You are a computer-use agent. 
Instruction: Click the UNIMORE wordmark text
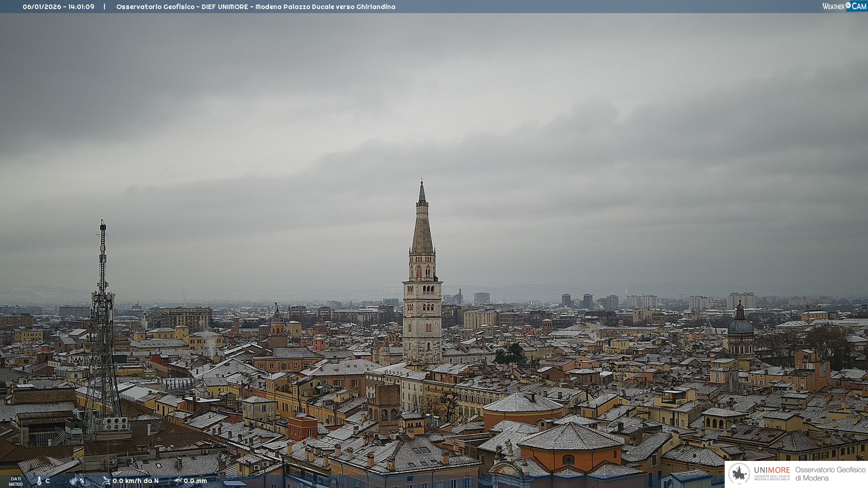[x=772, y=470]
